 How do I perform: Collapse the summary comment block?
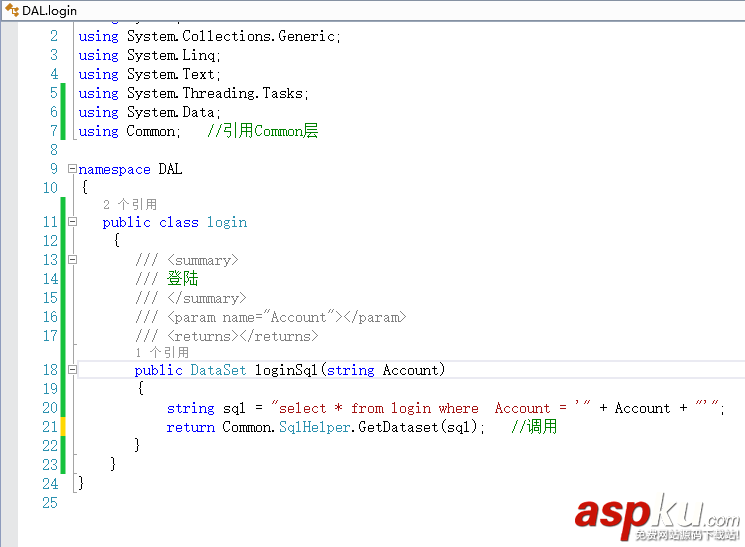coord(72,259)
